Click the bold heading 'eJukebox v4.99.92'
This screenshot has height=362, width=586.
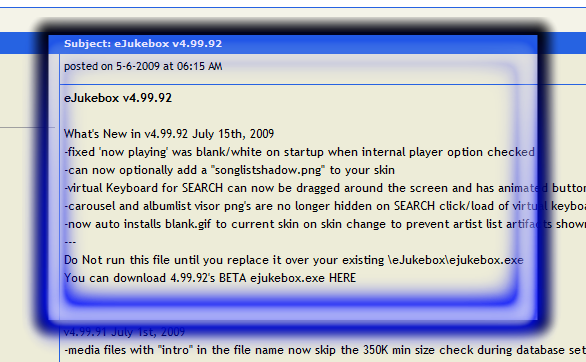(x=118, y=98)
